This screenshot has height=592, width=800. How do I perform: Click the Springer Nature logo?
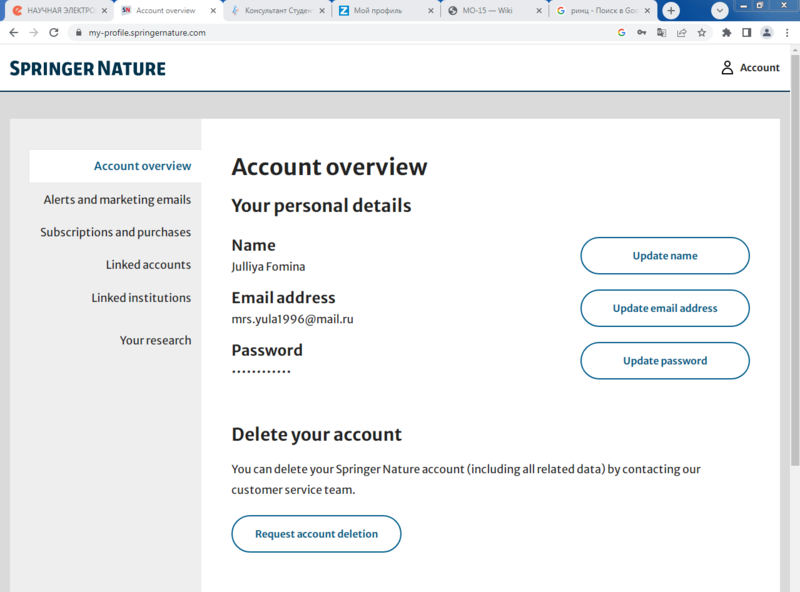(88, 68)
